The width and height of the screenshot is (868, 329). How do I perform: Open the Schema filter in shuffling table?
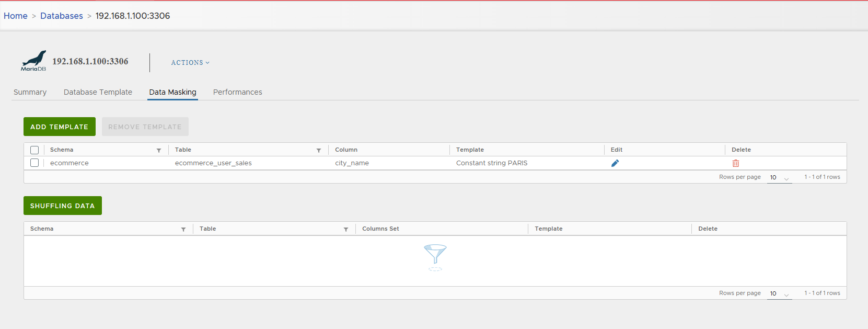[183, 229]
